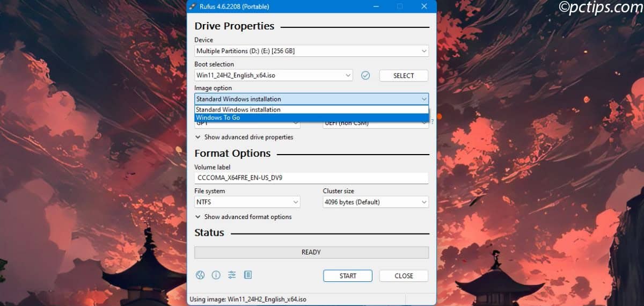Open the Device dropdown
The height and width of the screenshot is (306, 644).
tap(311, 51)
